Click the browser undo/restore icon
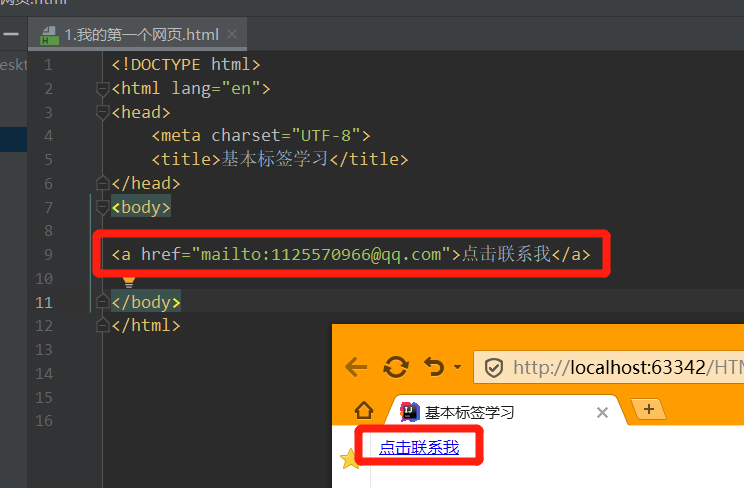 [434, 367]
